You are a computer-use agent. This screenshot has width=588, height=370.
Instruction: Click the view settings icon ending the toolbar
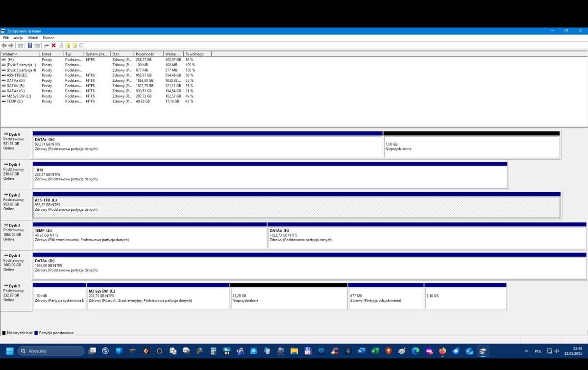pyautogui.click(x=82, y=46)
